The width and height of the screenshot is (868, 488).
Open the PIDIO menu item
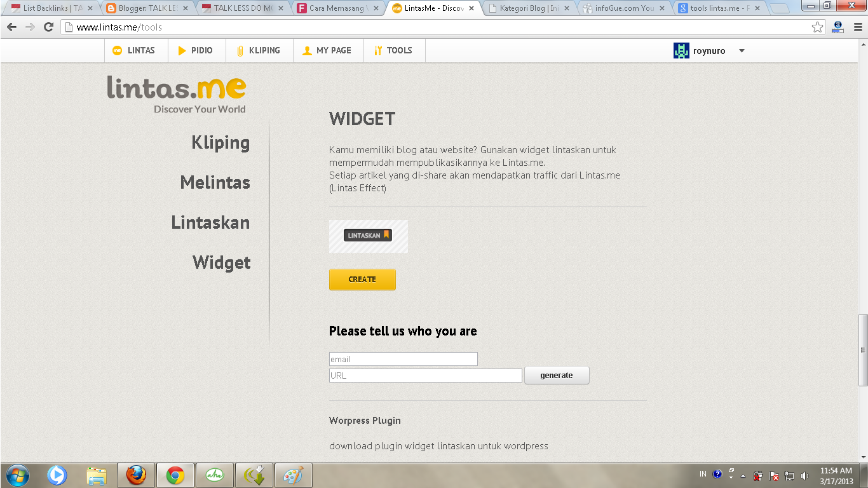tap(197, 51)
